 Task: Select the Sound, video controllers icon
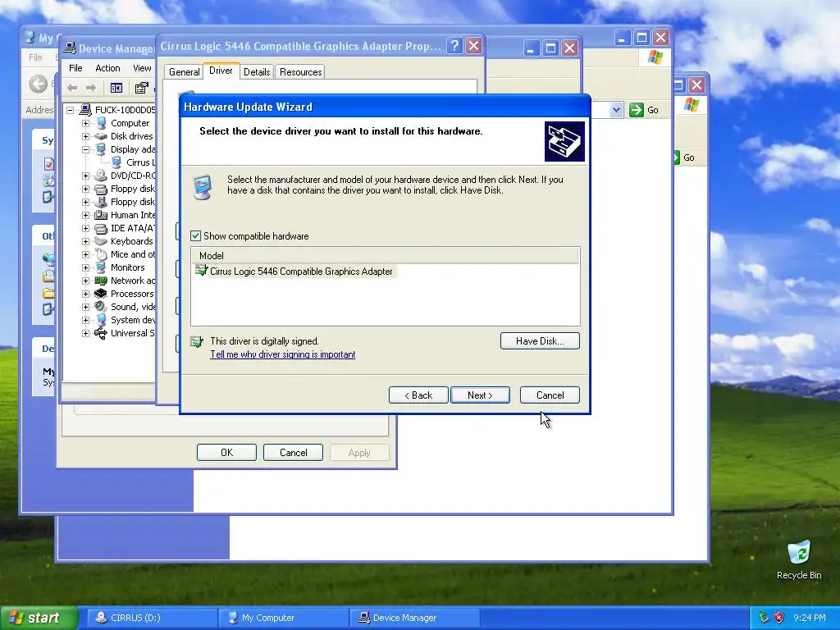click(101, 307)
